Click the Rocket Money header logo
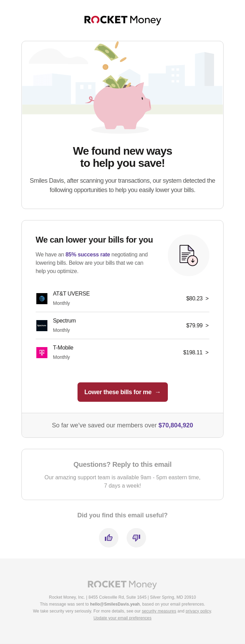245x644 pixels. (x=122, y=20)
